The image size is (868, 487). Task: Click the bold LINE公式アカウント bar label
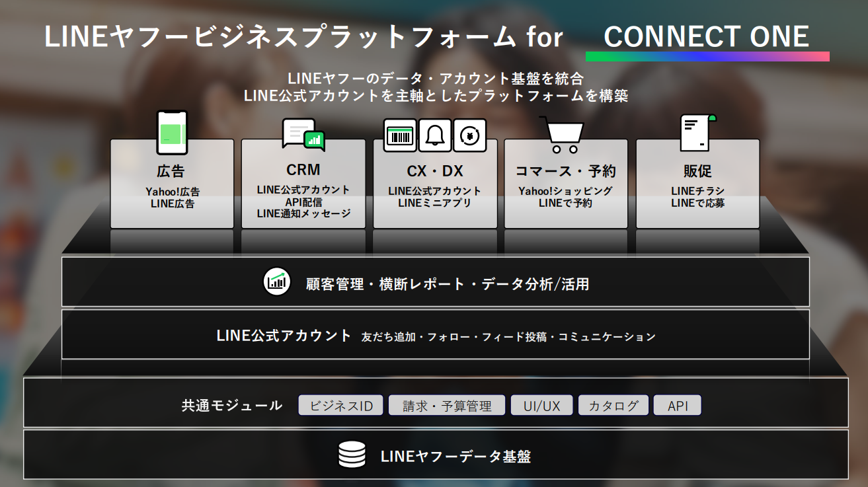pos(284,335)
